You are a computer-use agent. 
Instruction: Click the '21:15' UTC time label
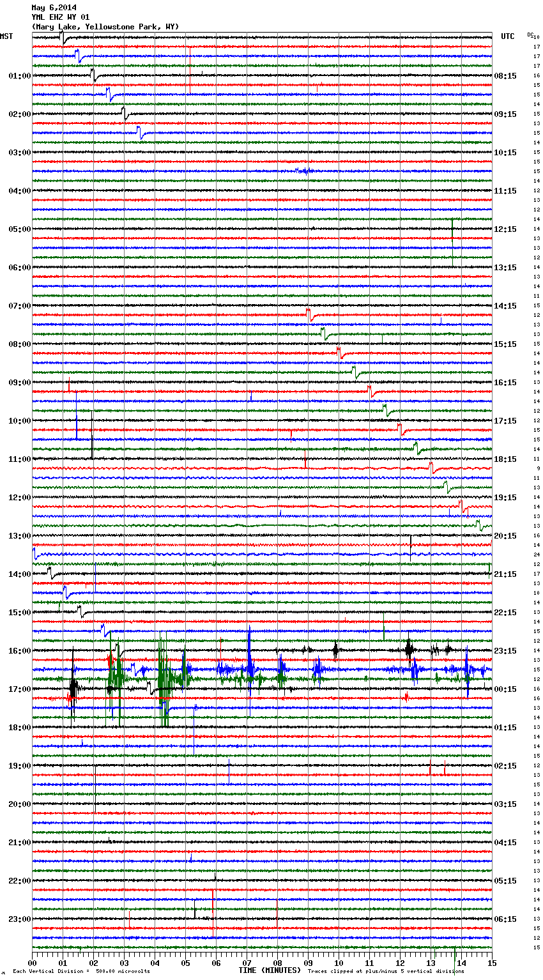pos(505,574)
